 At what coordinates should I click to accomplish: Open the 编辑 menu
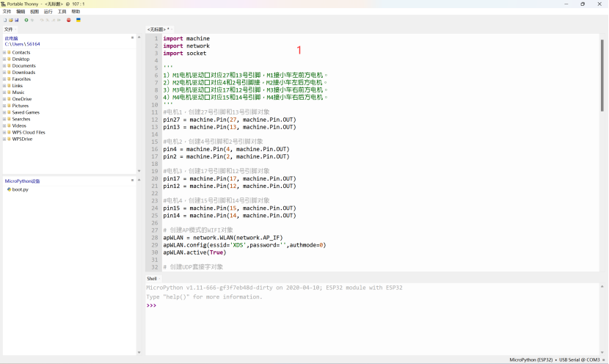[x=21, y=12]
